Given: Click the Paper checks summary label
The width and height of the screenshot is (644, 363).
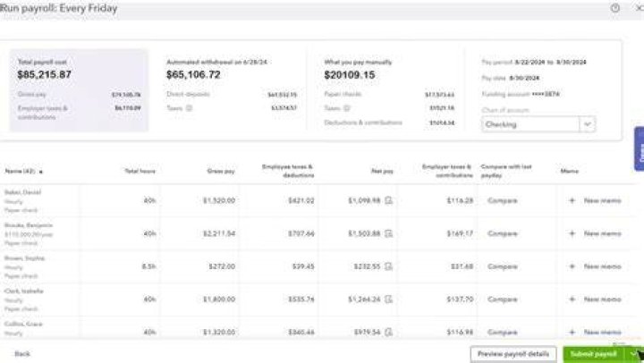Looking at the screenshot, I should click(343, 94).
